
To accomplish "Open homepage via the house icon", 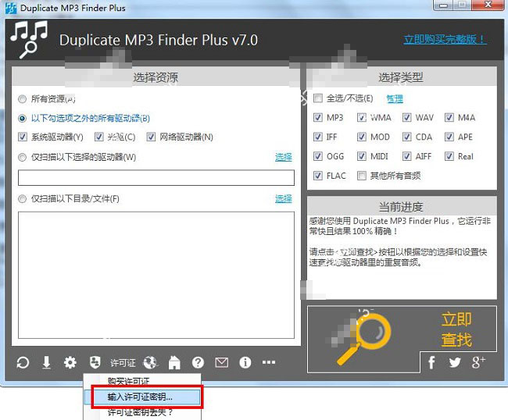I will pyautogui.click(x=174, y=362).
